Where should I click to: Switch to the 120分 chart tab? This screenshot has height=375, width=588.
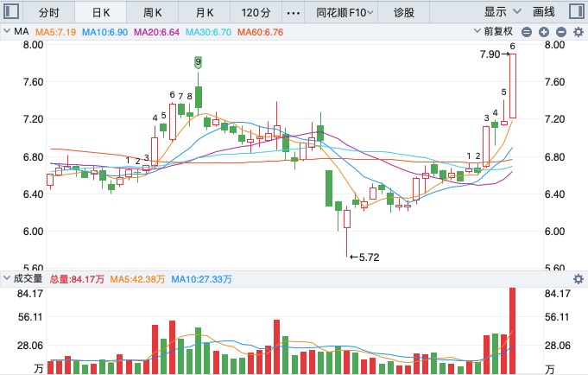(256, 12)
